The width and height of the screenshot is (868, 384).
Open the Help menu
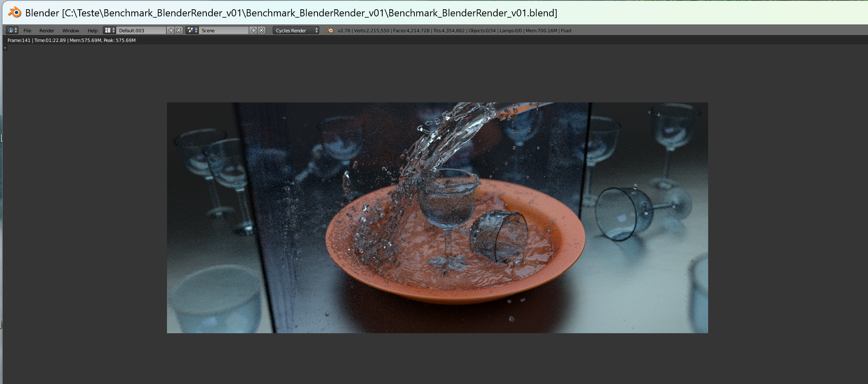[x=92, y=31]
